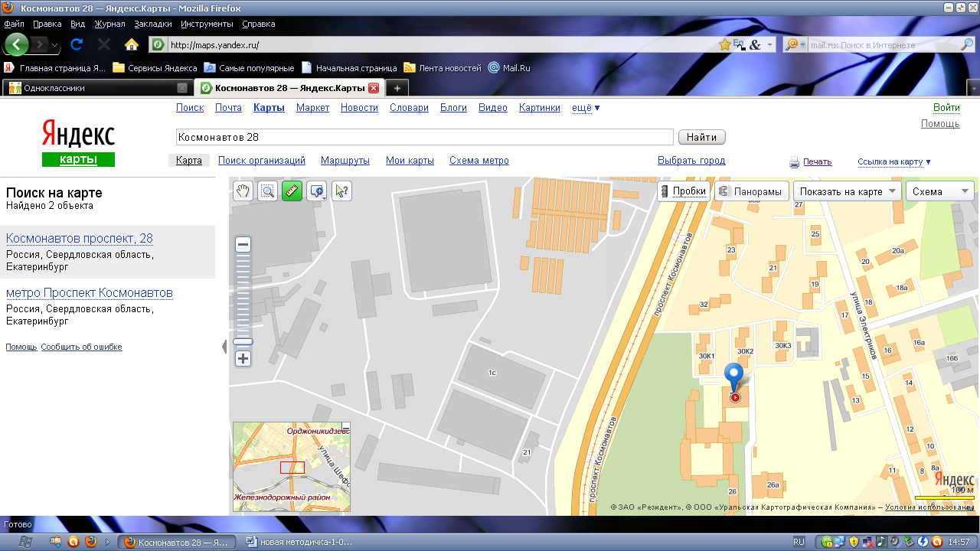
Task: Reload the page in Firefox
Action: point(77,44)
